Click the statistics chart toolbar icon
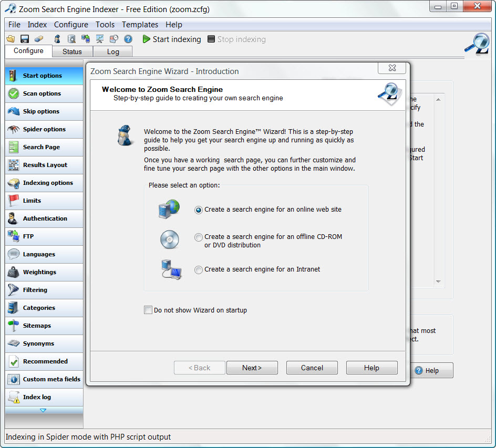The width and height of the screenshot is (496, 448). [100, 39]
